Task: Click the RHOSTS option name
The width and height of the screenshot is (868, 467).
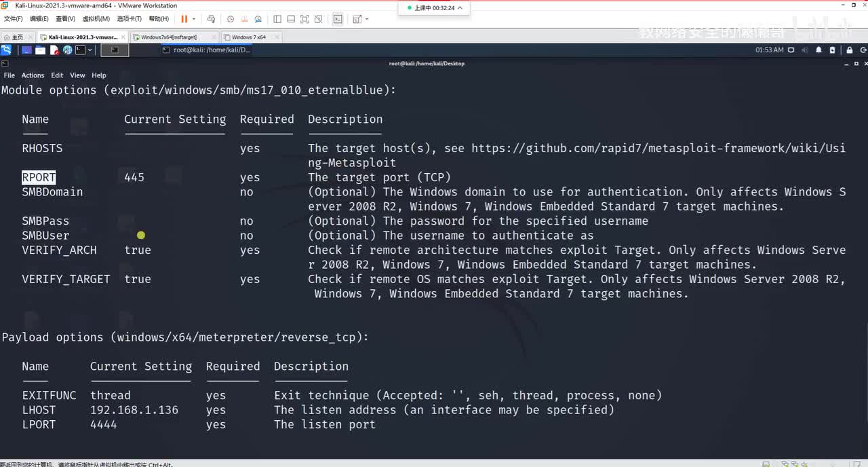Action: (42, 148)
